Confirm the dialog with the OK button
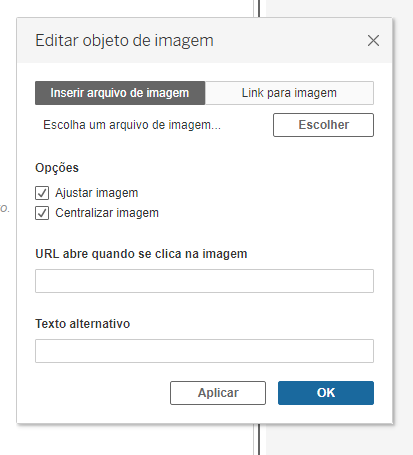The image size is (413, 455). coord(326,393)
